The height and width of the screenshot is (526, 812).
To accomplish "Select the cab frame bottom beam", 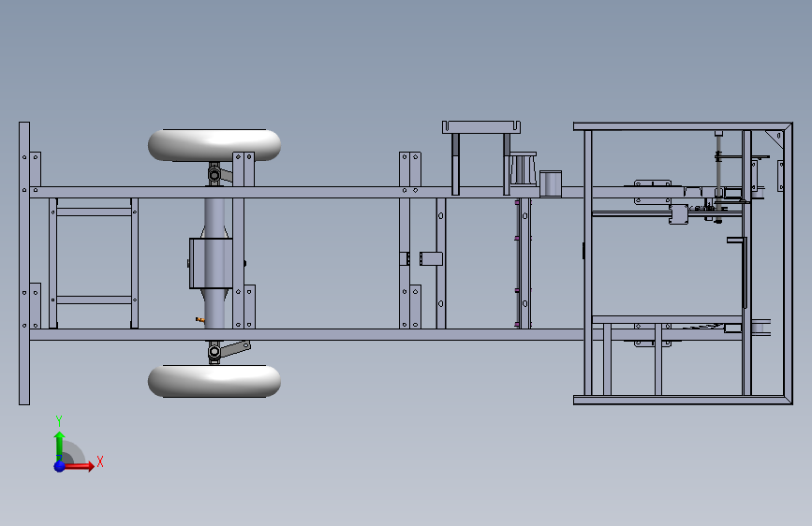I will click(x=683, y=401).
